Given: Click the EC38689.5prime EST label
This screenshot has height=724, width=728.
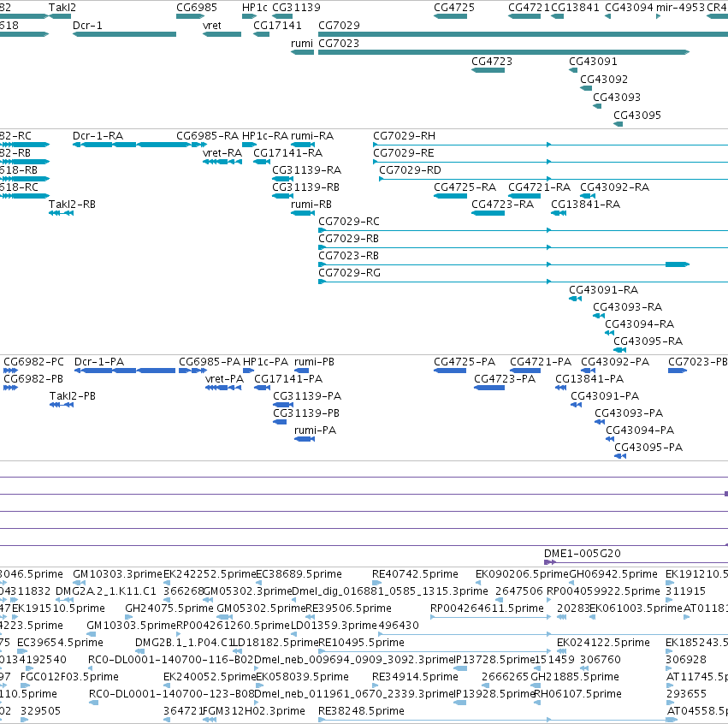Looking at the screenshot, I should click(299, 574).
